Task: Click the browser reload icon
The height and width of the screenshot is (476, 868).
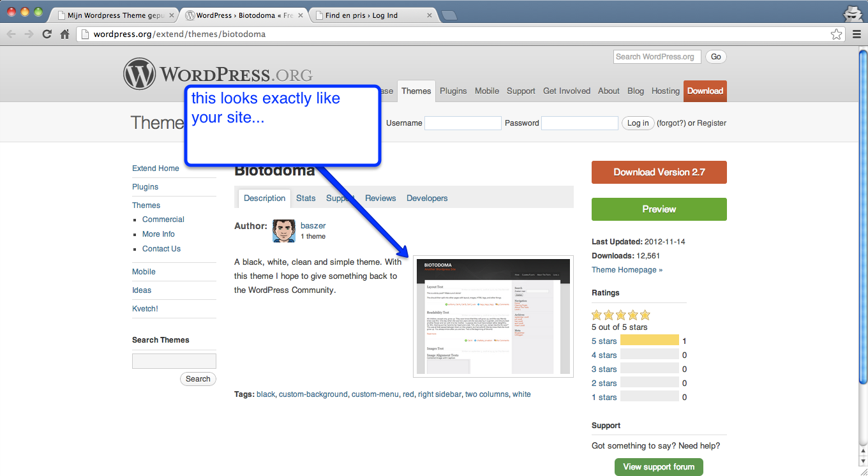Action: pyautogui.click(x=47, y=34)
